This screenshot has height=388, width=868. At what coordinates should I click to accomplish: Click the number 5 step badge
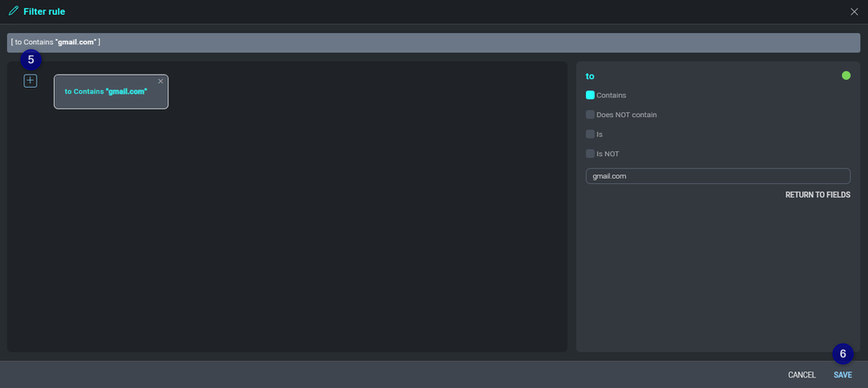31,60
